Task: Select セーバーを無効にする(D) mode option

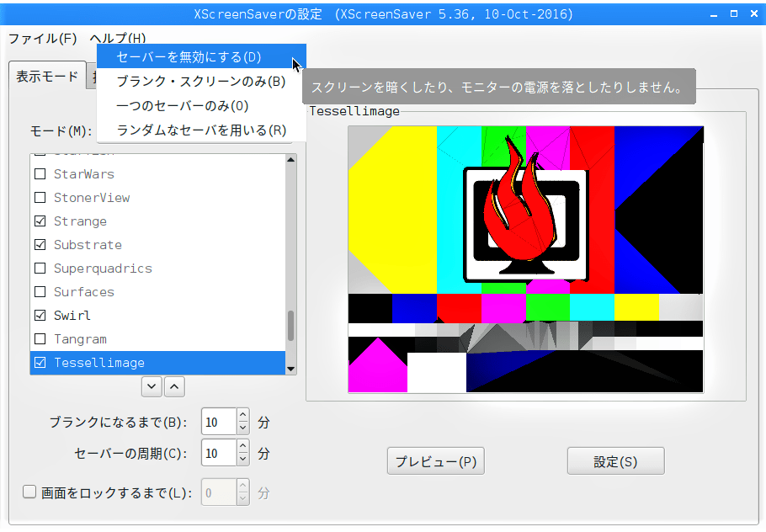Action: click(201, 56)
